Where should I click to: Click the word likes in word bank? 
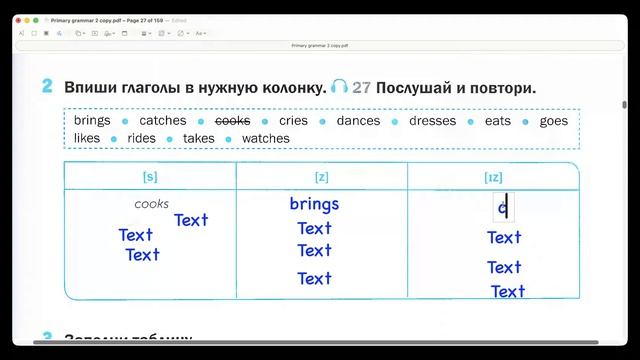[x=87, y=138]
